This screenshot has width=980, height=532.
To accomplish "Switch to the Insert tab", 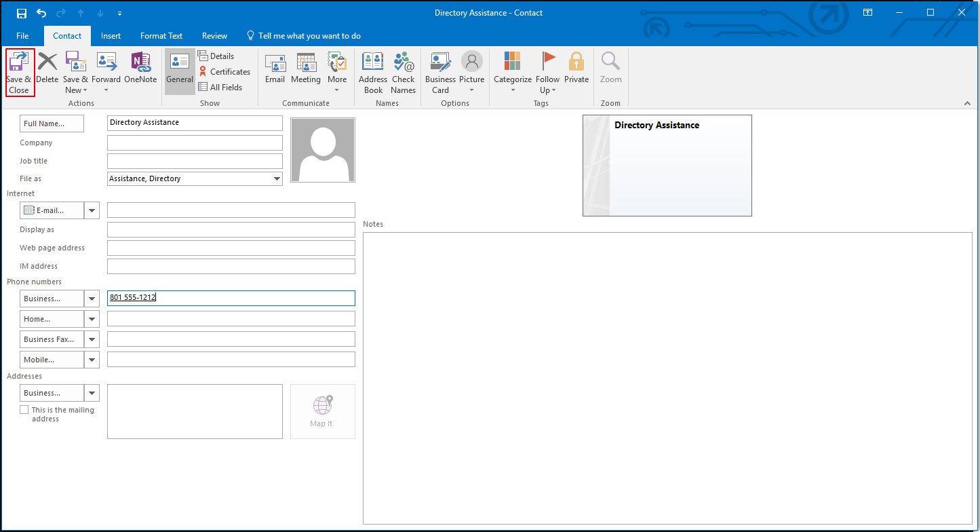I will click(x=111, y=36).
